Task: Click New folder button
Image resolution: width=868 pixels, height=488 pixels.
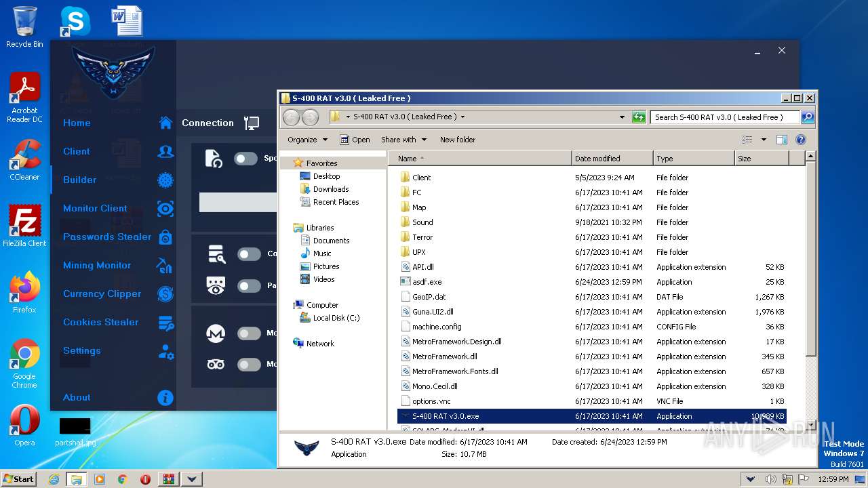Action: [x=458, y=140]
